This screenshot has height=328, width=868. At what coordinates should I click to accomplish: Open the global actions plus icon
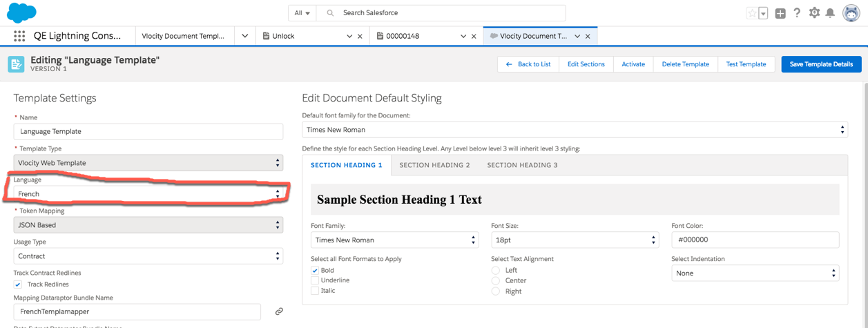[x=780, y=13]
